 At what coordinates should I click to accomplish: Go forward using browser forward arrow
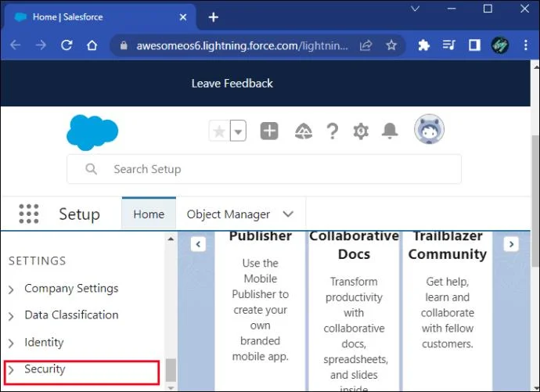[41, 45]
